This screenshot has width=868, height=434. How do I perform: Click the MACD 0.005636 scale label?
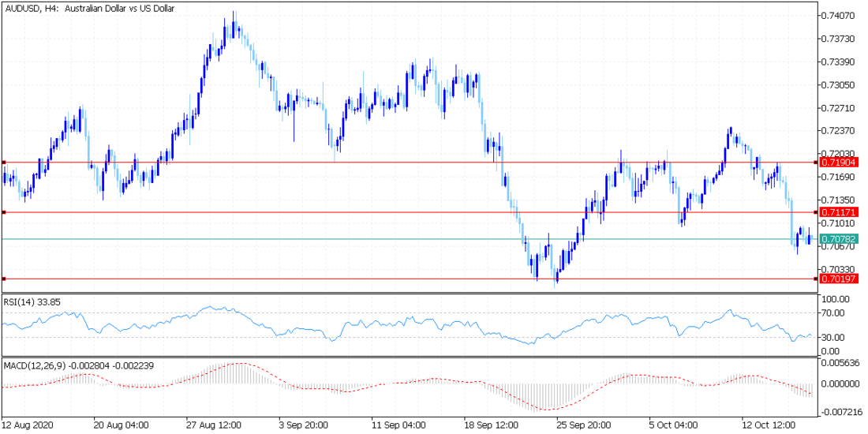(x=840, y=364)
